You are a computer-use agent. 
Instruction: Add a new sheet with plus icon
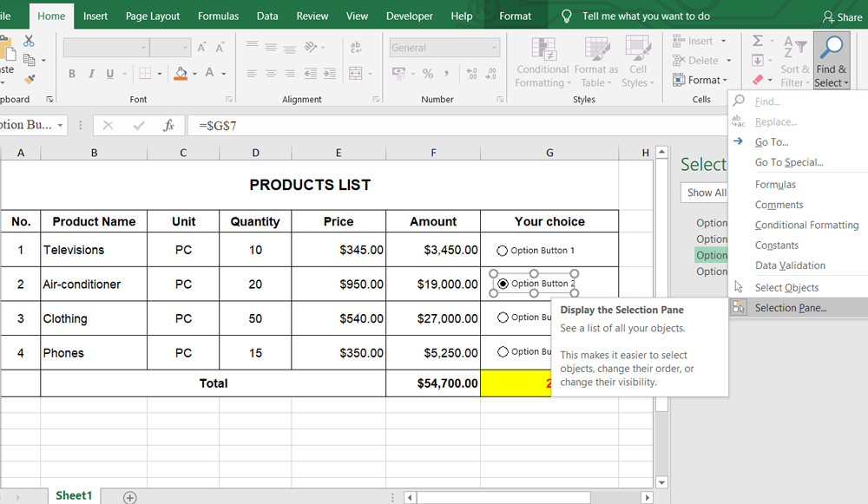click(x=129, y=497)
